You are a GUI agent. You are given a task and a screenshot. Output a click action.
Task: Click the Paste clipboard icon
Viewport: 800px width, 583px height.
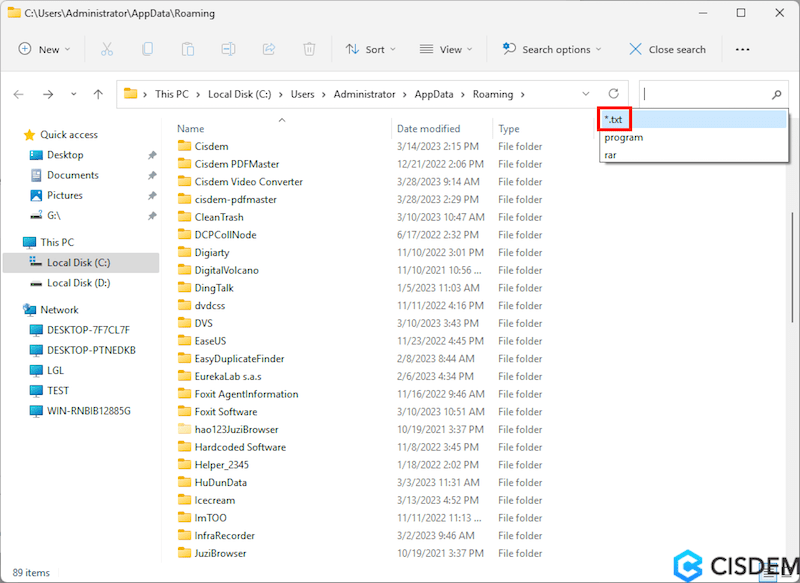click(x=188, y=49)
